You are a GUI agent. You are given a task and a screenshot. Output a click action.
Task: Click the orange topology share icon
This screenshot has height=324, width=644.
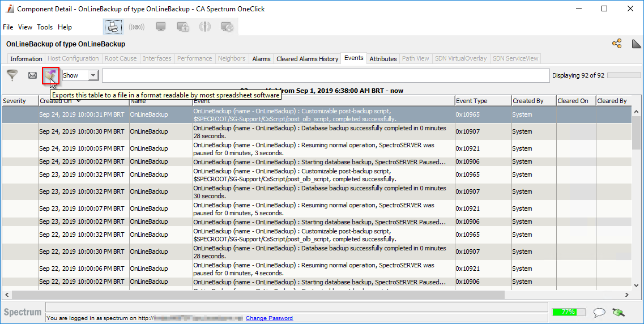click(x=617, y=44)
